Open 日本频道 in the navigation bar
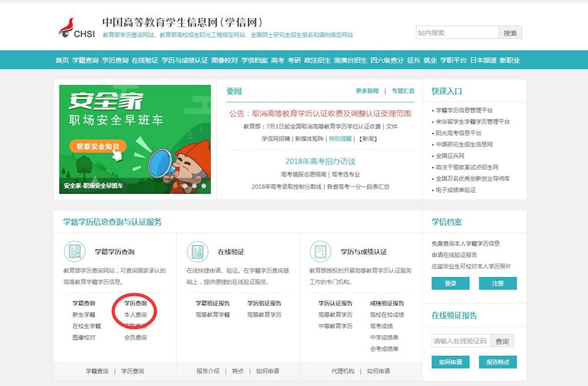 [x=483, y=60]
